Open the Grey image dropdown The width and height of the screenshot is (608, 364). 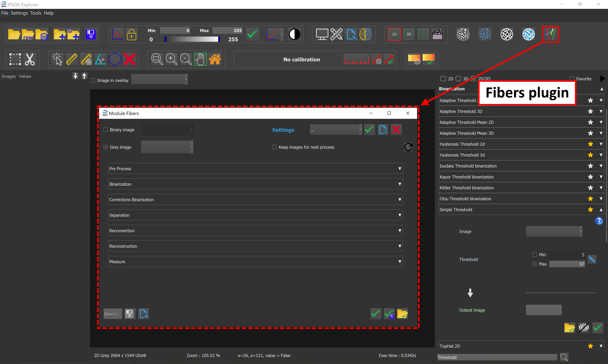[167, 147]
